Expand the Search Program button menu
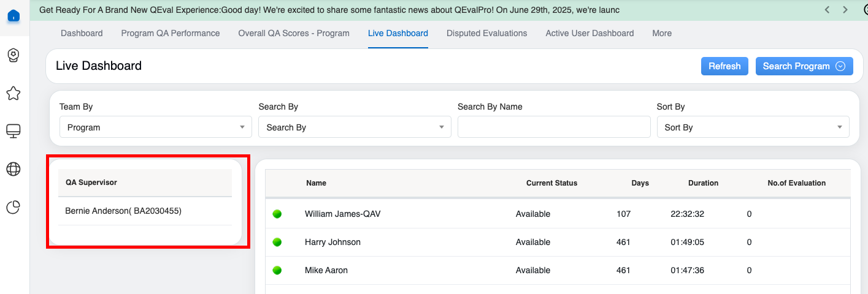 (x=804, y=66)
